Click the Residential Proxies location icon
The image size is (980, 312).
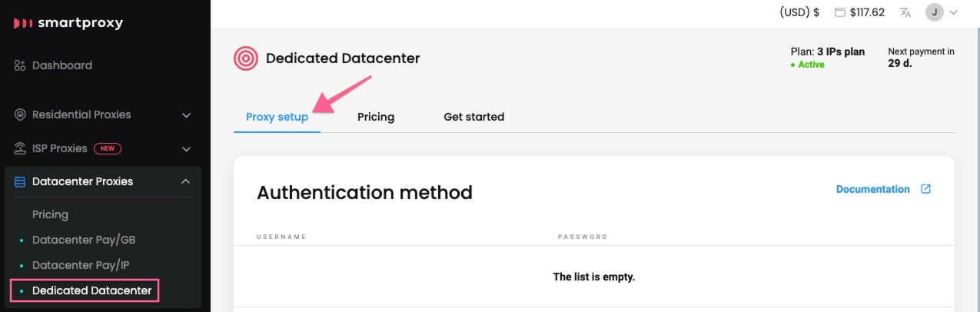(x=21, y=115)
